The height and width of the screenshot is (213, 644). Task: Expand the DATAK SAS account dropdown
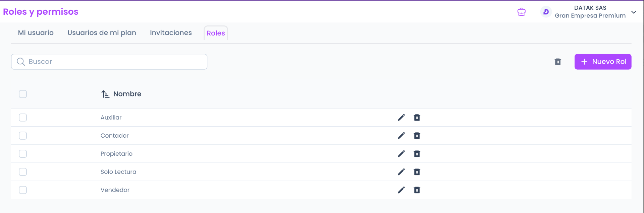click(634, 12)
